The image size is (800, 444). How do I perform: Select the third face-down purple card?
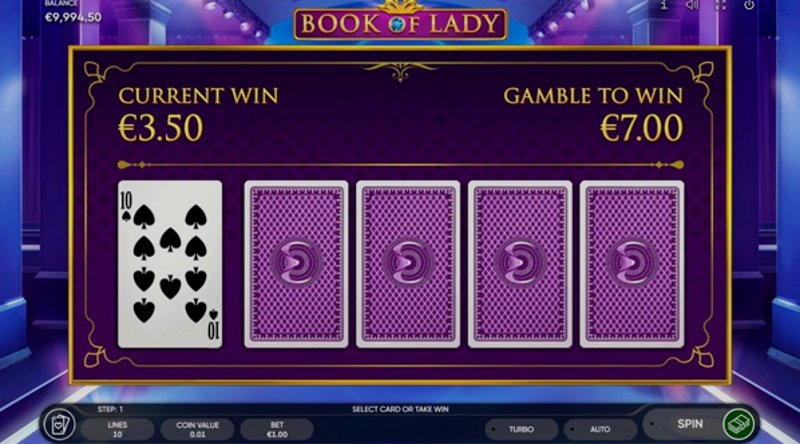coord(520,264)
